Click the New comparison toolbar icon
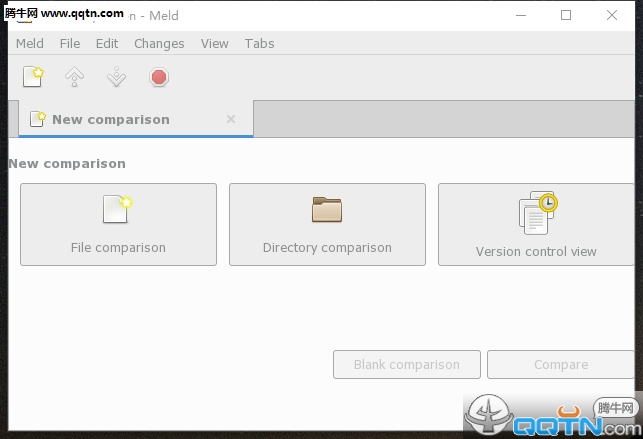This screenshot has width=643, height=439. pos(33,77)
